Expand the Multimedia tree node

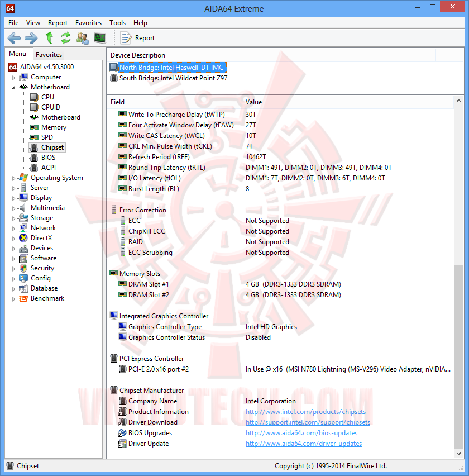point(13,208)
